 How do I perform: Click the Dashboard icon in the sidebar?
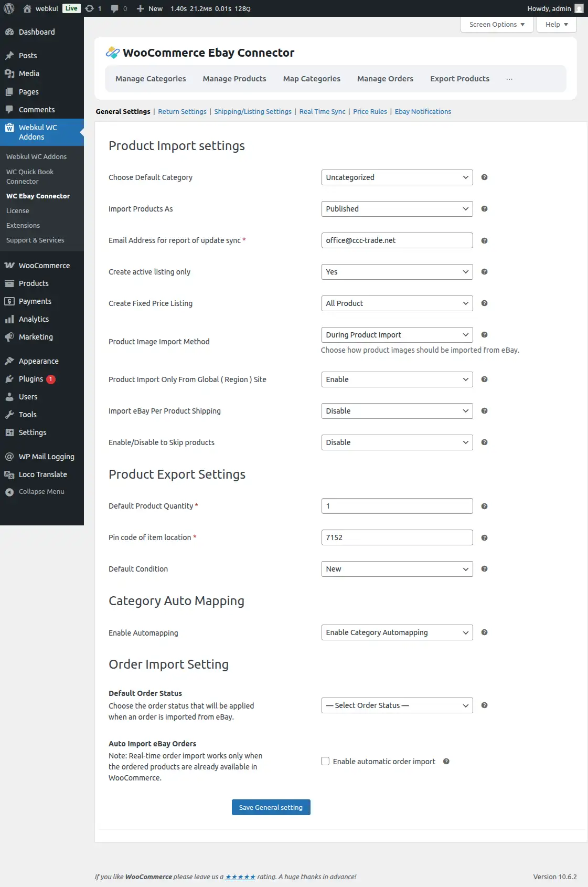click(x=9, y=32)
